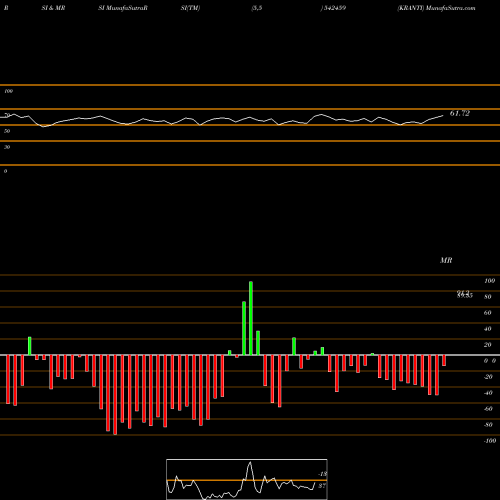Click the tallest green bar in MR histogram
The image size is (500, 500).
click(251, 318)
